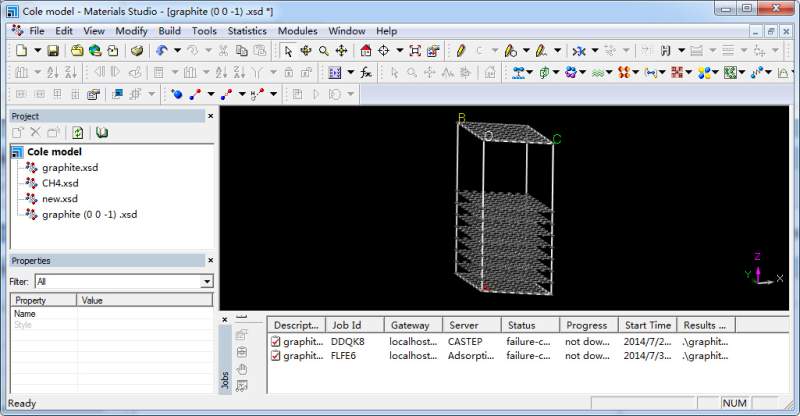Viewport: 800px width, 416px height.
Task: Click the blue sphere atom icon
Action: [x=177, y=94]
